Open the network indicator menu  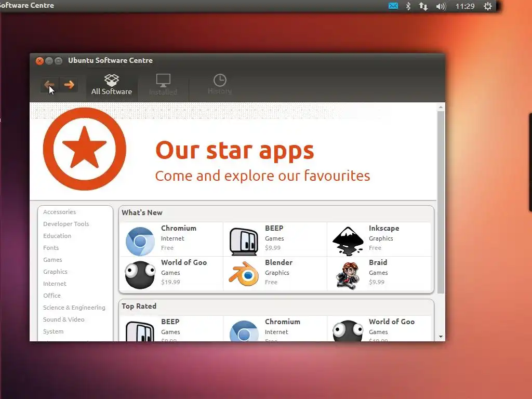(x=423, y=6)
